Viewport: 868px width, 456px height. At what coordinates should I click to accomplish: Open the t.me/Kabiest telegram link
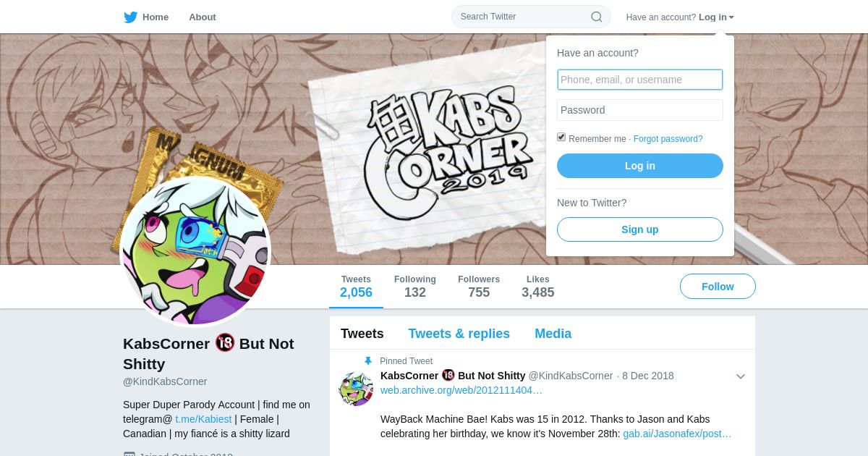(203, 419)
